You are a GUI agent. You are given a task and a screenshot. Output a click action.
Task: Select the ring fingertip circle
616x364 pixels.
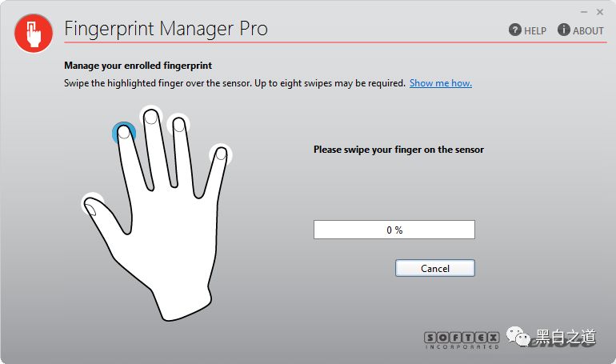pos(178,125)
